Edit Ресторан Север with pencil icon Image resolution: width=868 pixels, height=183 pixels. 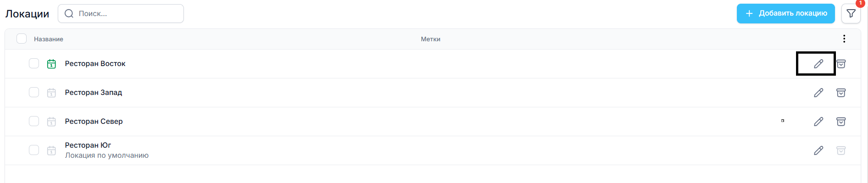(x=818, y=122)
